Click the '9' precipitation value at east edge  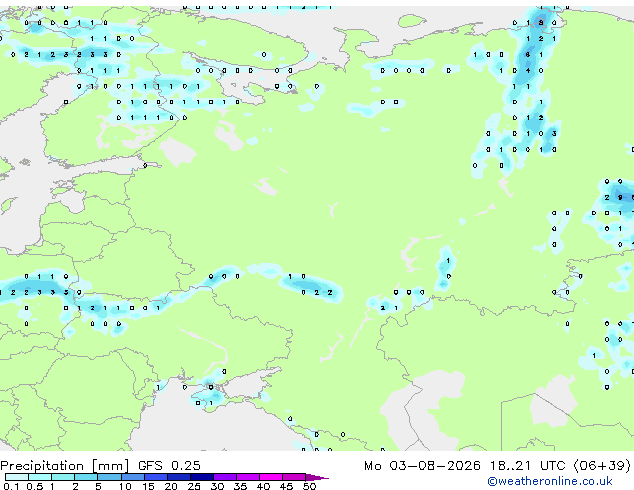point(620,197)
